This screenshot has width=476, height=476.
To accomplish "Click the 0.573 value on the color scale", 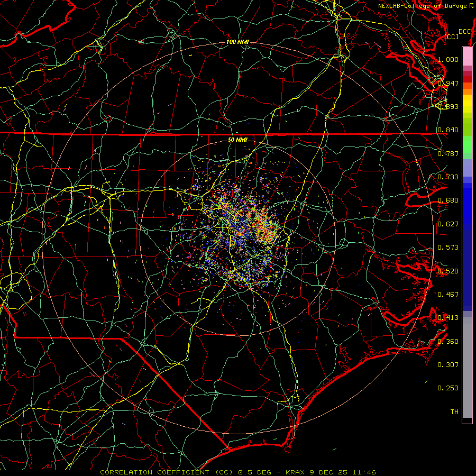I will [x=448, y=248].
